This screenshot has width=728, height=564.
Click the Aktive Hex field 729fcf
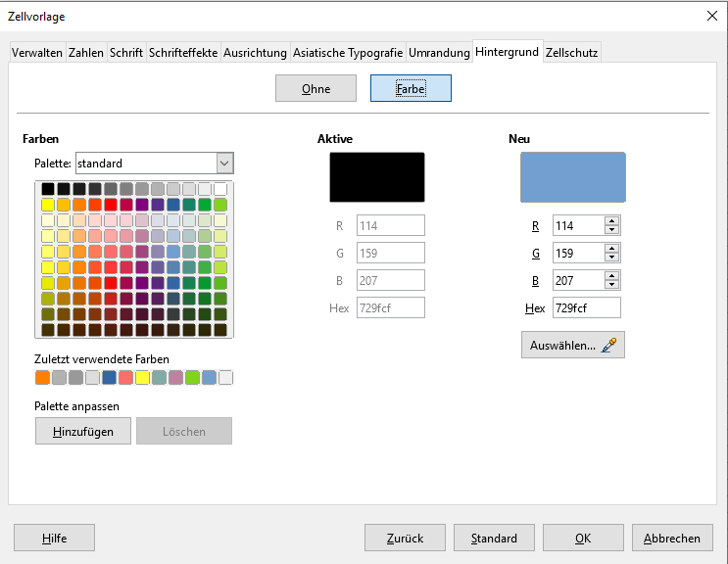click(391, 307)
